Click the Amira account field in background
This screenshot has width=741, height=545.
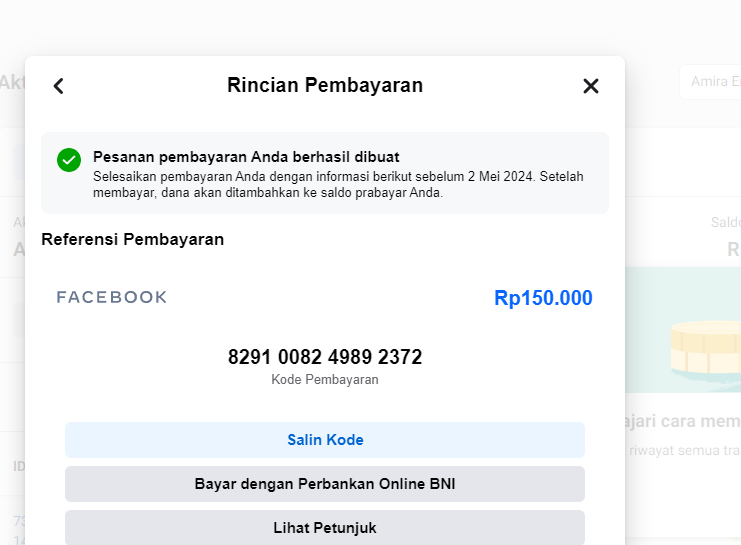710,82
